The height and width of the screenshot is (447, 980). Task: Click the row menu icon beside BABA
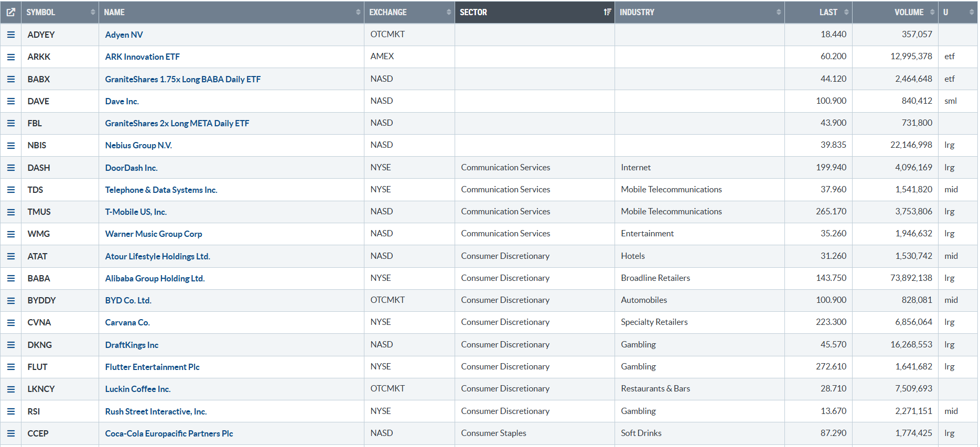click(x=10, y=278)
